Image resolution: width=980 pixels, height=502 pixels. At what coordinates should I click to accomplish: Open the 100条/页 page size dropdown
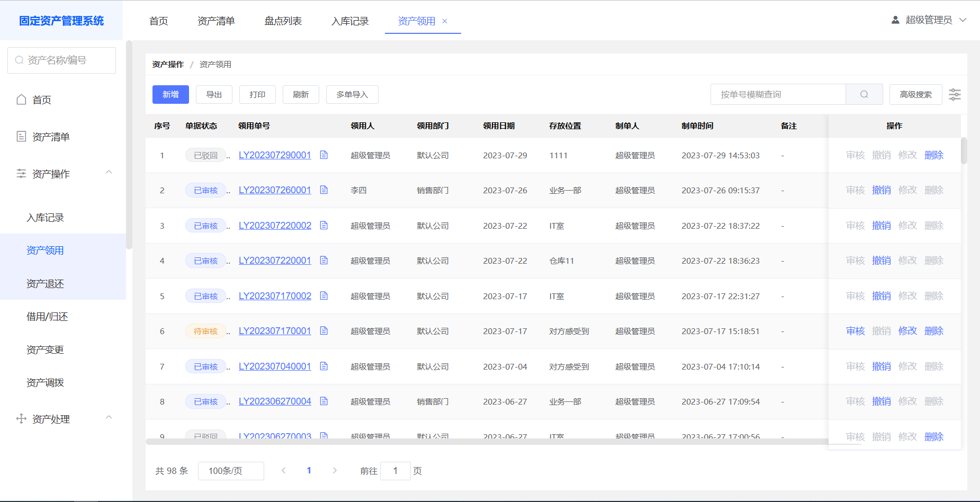(x=231, y=471)
